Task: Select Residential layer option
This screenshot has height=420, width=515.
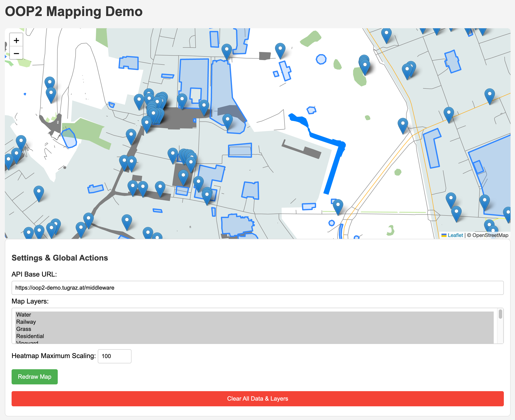Action: click(x=30, y=336)
